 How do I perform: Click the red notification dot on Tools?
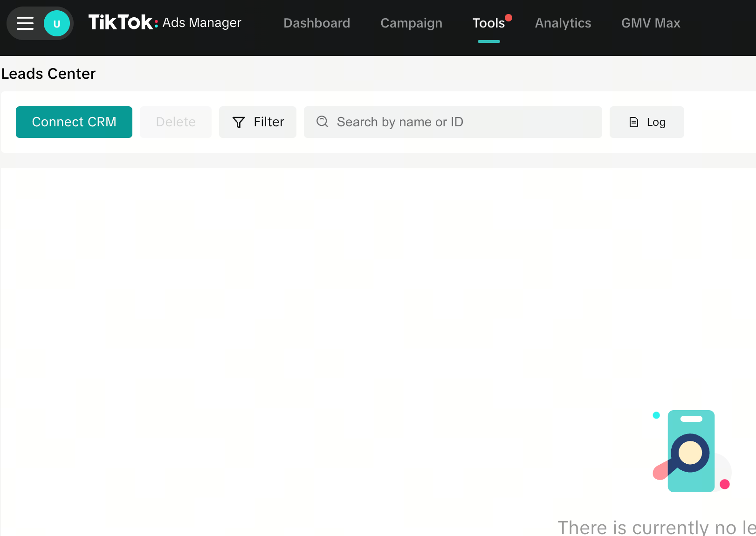pos(509,18)
